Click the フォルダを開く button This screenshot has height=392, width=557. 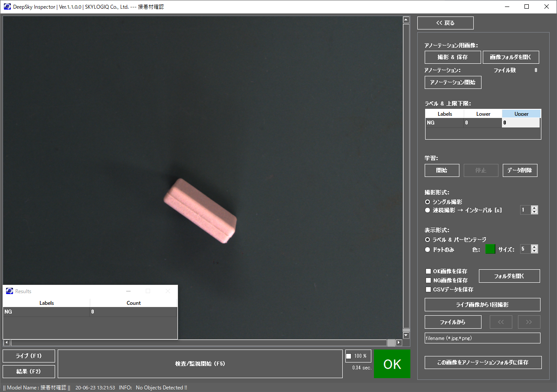pyautogui.click(x=509, y=276)
